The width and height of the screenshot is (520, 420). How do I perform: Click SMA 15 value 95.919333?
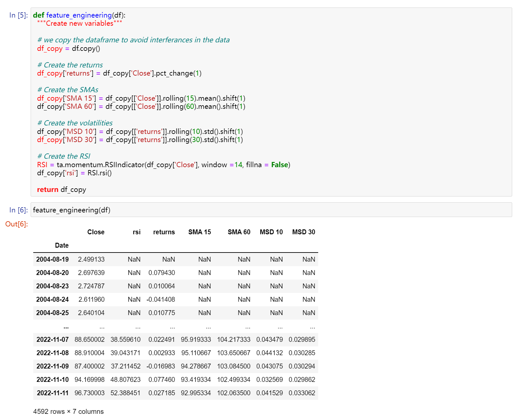pyautogui.click(x=196, y=340)
